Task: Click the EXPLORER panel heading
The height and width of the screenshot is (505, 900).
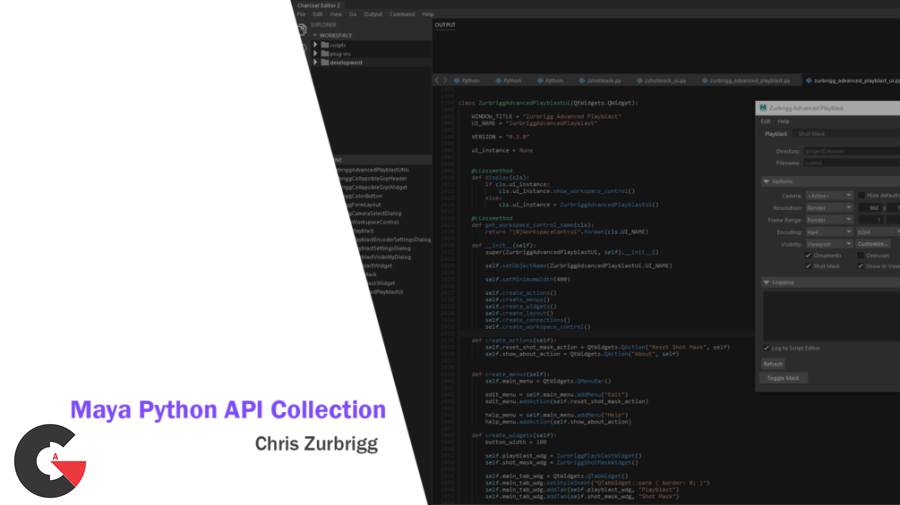Action: [x=323, y=25]
